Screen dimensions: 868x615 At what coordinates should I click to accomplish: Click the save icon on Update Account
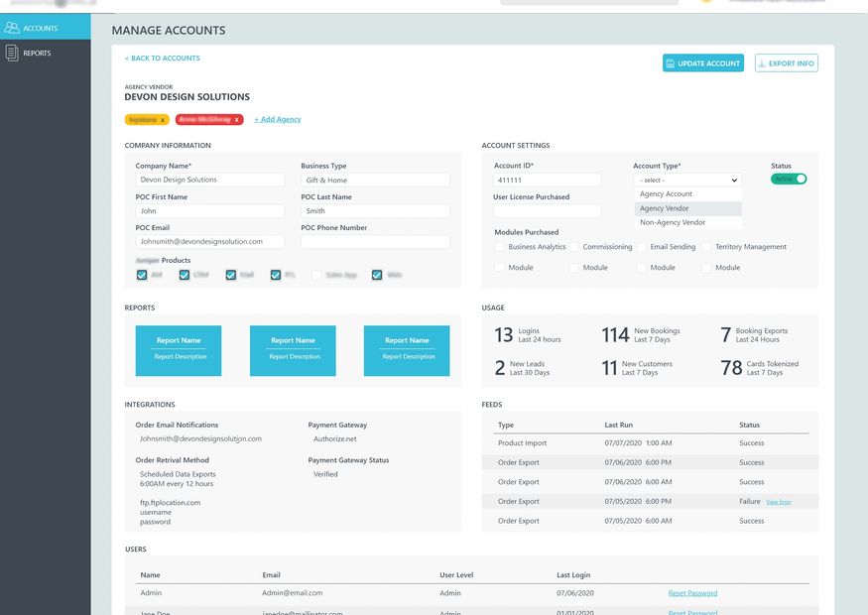click(x=671, y=63)
